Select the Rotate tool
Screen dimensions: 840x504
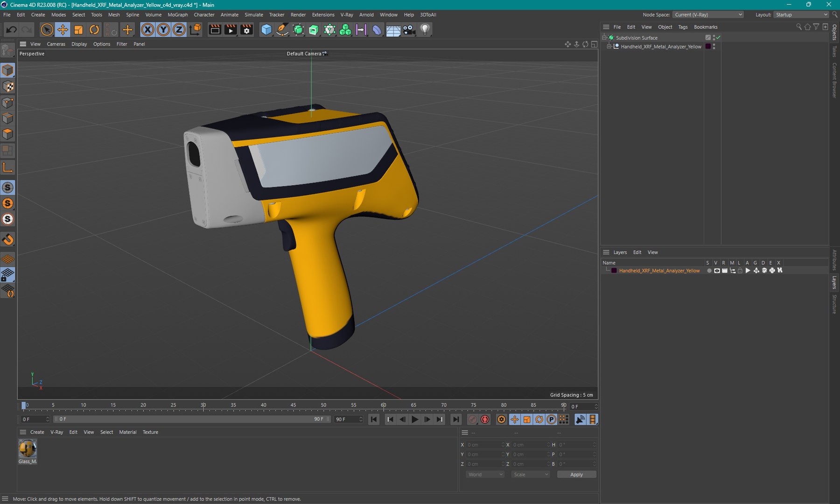pos(94,30)
